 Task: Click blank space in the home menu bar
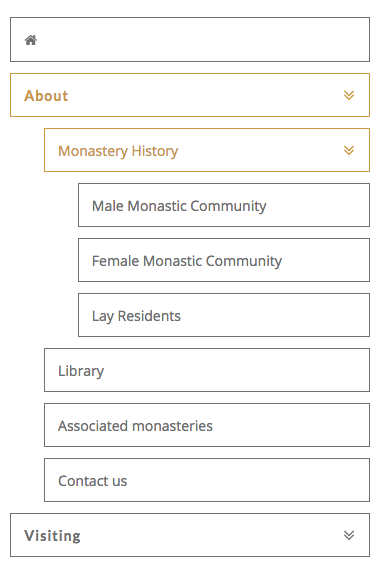(202, 40)
